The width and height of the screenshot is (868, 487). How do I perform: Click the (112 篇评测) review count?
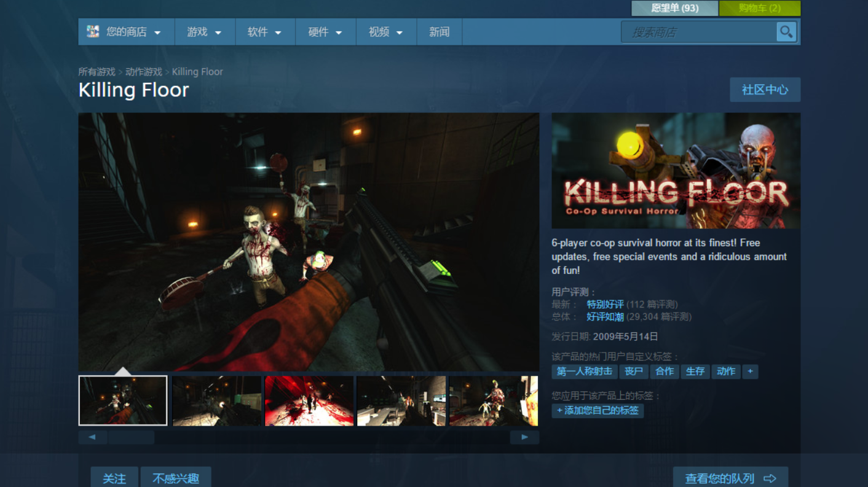tap(652, 305)
